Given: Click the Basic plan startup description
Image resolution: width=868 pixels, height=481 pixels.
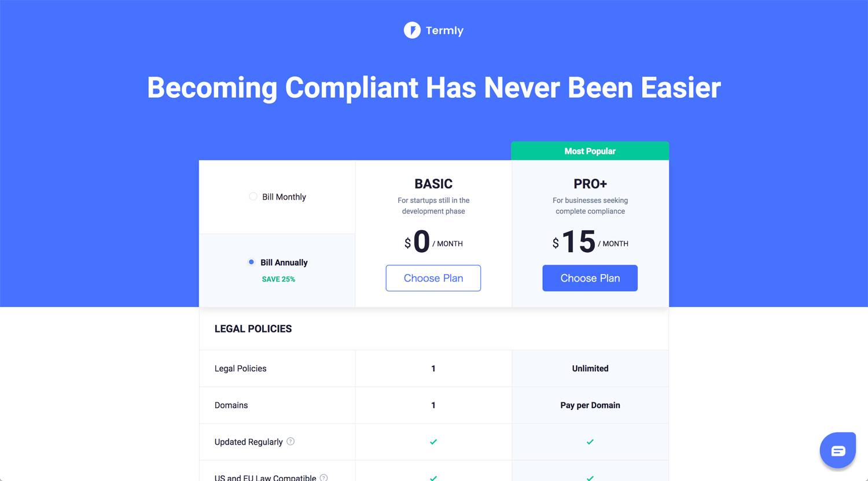Looking at the screenshot, I should 433,206.
